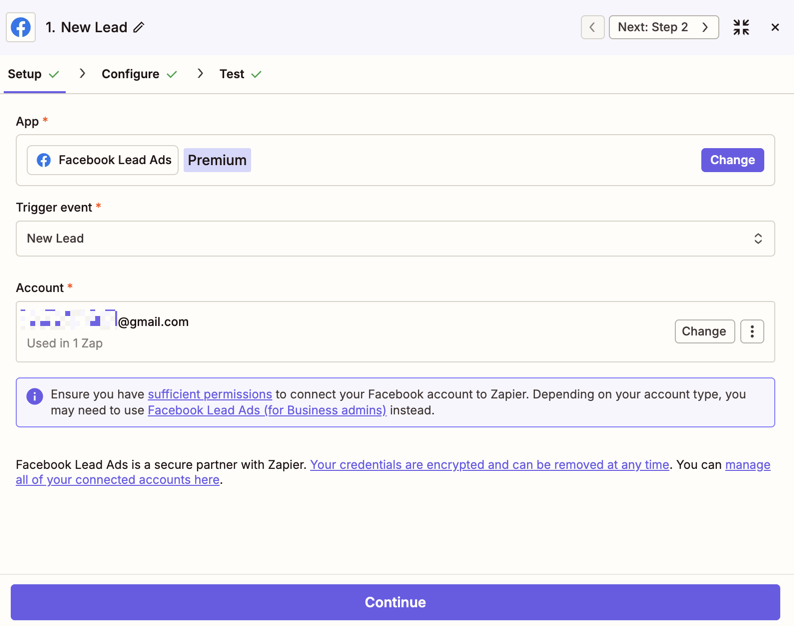Click the pencil icon to rename the step
Screen dimensions: 794x626
(x=139, y=27)
